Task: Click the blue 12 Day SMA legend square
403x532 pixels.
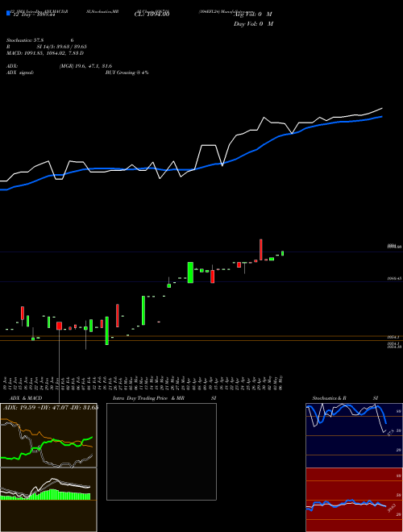Action: click(8, 13)
